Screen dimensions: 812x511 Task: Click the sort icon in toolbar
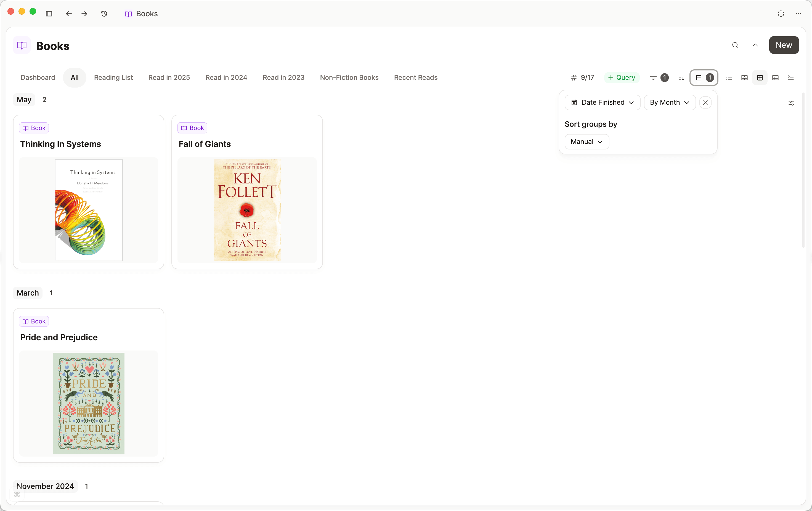pos(681,78)
